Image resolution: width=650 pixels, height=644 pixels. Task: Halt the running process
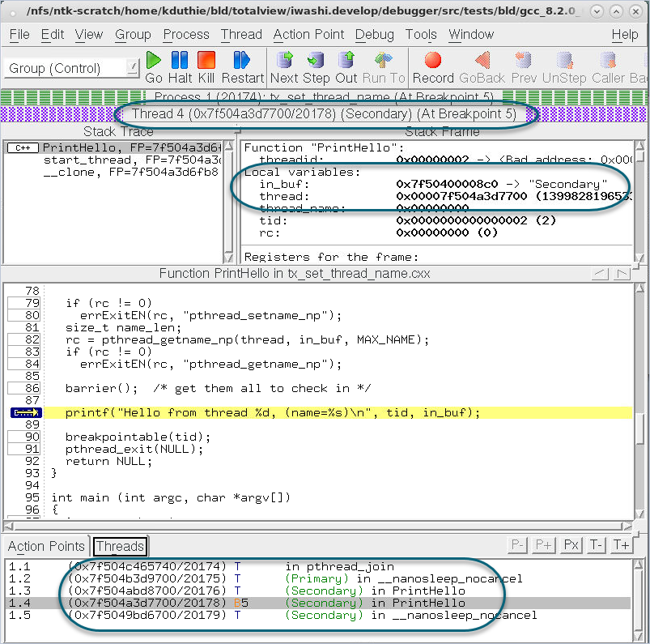tap(179, 66)
